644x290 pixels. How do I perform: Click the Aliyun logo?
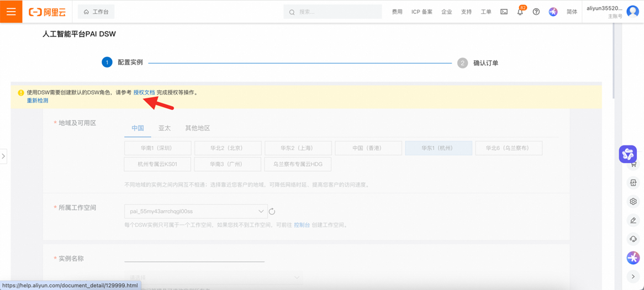[x=47, y=12]
